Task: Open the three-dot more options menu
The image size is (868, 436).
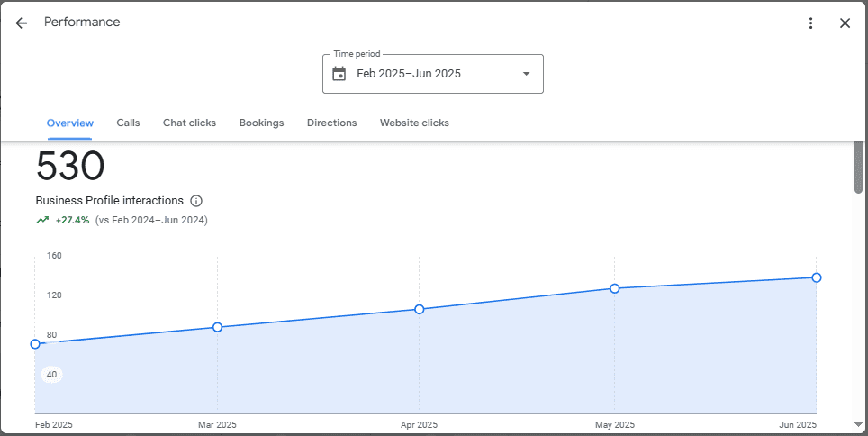Action: point(810,23)
